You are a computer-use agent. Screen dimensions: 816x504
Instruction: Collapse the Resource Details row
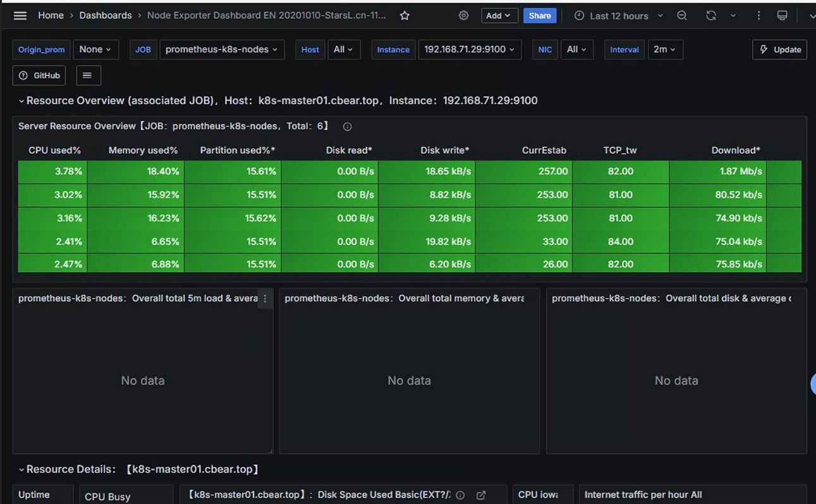coord(21,470)
